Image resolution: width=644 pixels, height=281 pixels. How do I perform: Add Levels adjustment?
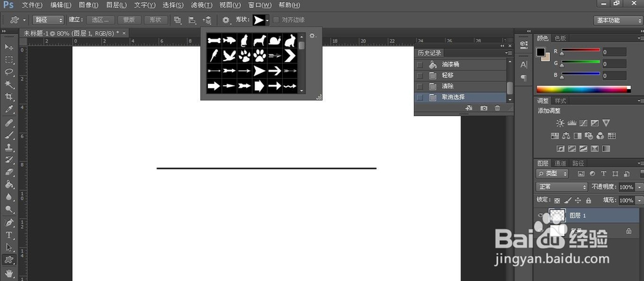pyautogui.click(x=572, y=123)
